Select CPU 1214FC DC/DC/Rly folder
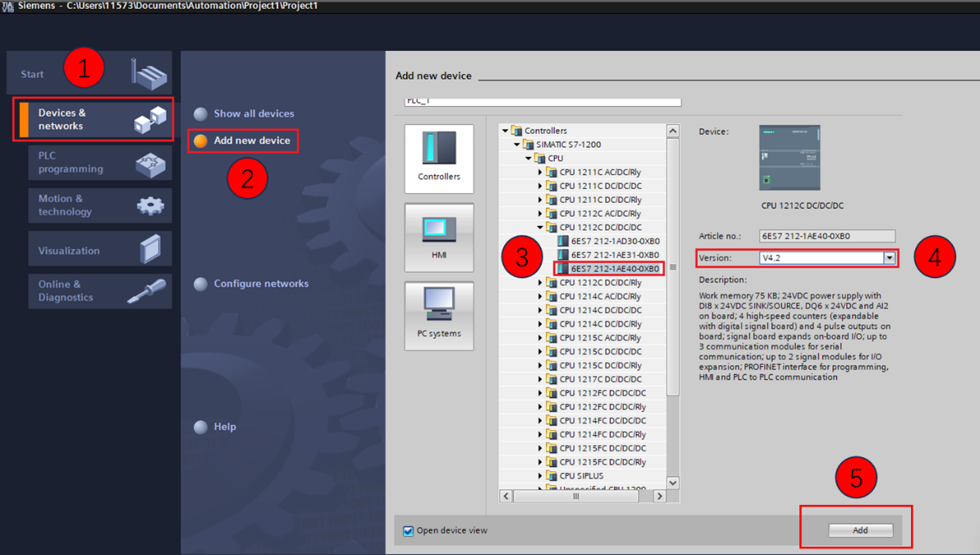 [x=596, y=434]
